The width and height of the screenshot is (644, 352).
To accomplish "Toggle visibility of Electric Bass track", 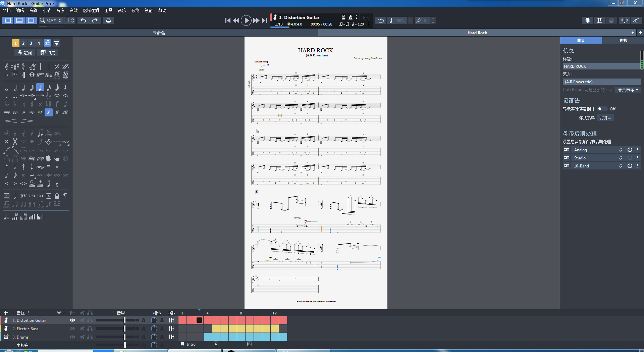I will tap(72, 329).
